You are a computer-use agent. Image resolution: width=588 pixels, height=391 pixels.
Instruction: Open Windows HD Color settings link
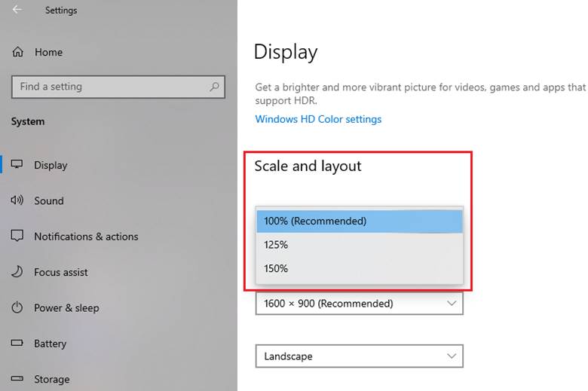point(318,119)
